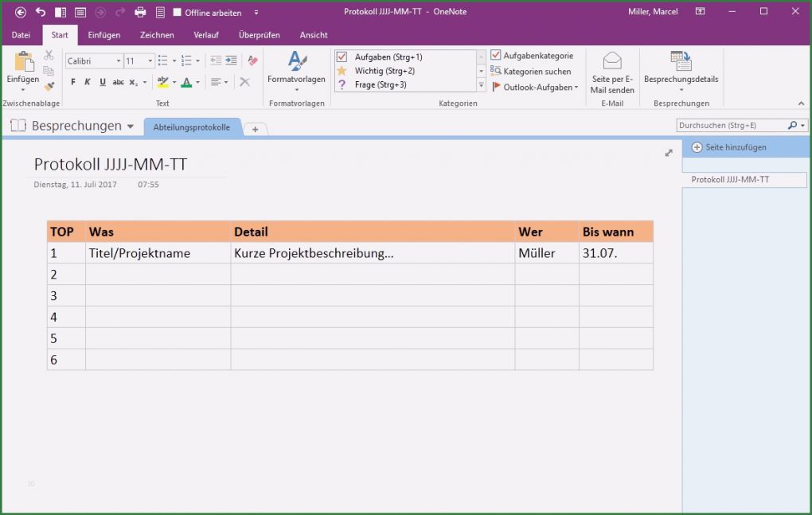Select the bulleted list icon
The image size is (812, 515).
162,60
